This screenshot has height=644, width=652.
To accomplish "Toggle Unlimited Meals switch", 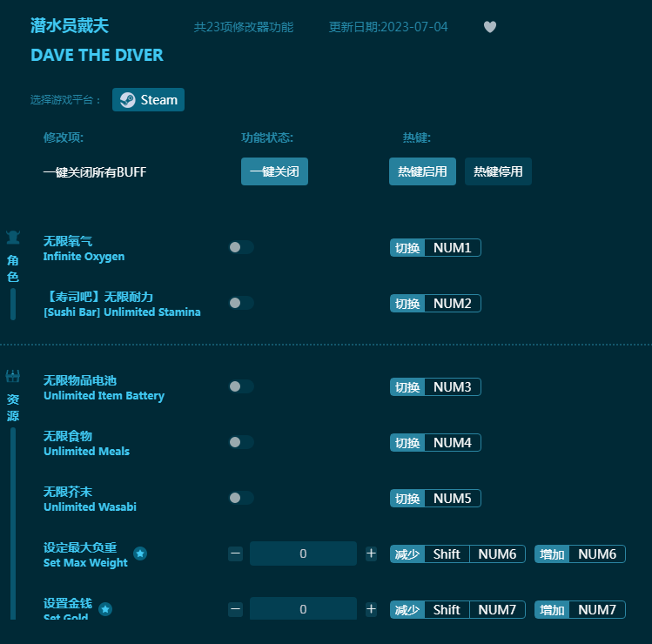I will (241, 442).
